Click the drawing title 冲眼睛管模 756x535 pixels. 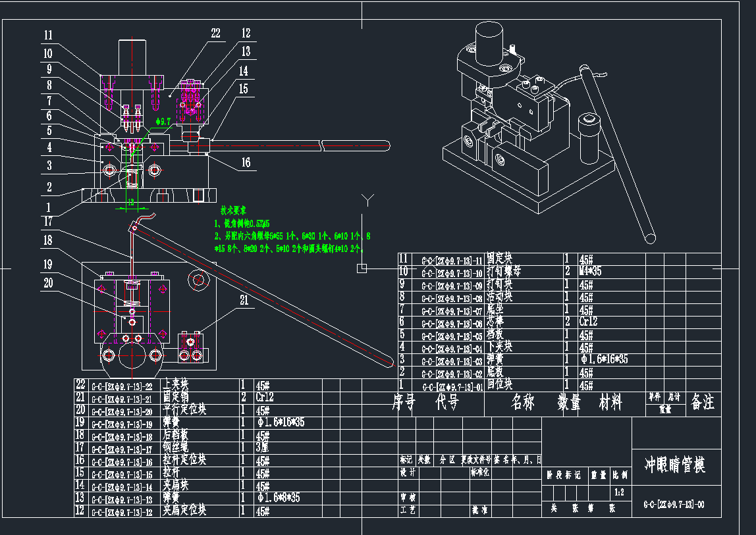tap(674, 465)
